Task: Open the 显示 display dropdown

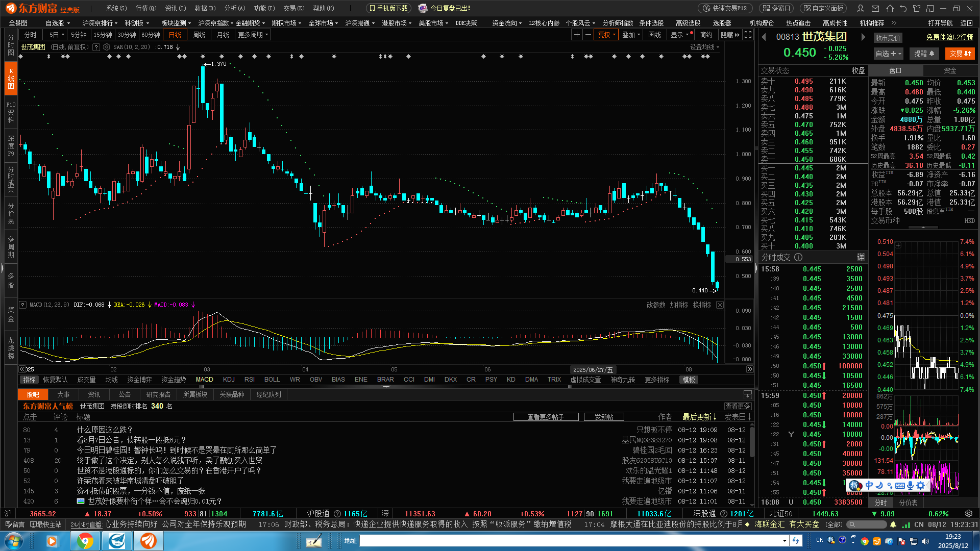Action: pos(681,35)
